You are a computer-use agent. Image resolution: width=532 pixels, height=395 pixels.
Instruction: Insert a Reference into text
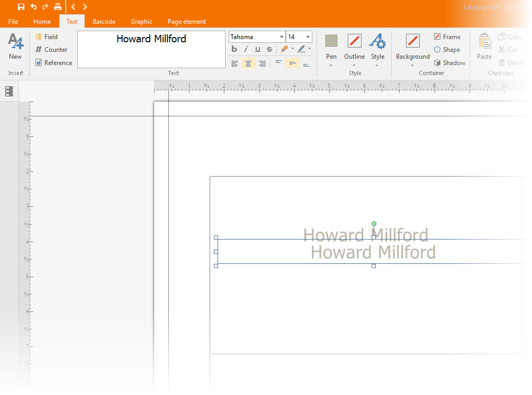coord(54,63)
